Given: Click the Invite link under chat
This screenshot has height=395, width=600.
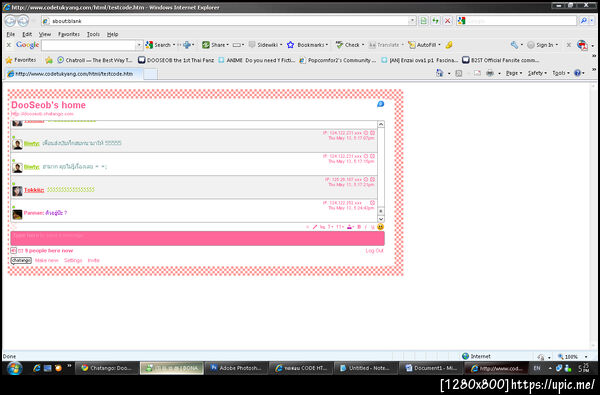Looking at the screenshot, I should (94, 261).
